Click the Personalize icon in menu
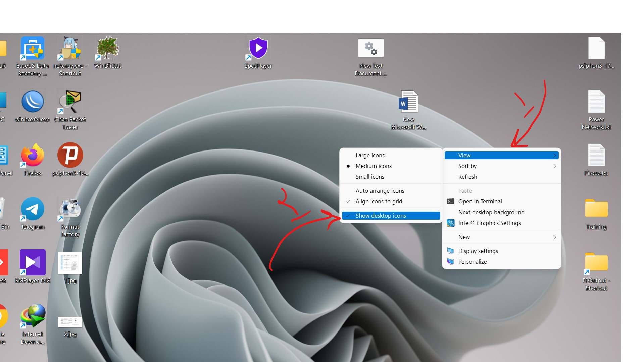The width and height of the screenshot is (644, 362). [x=450, y=262]
